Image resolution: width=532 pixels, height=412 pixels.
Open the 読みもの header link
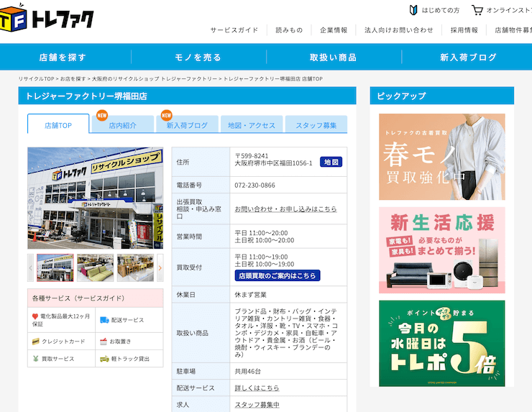point(289,30)
